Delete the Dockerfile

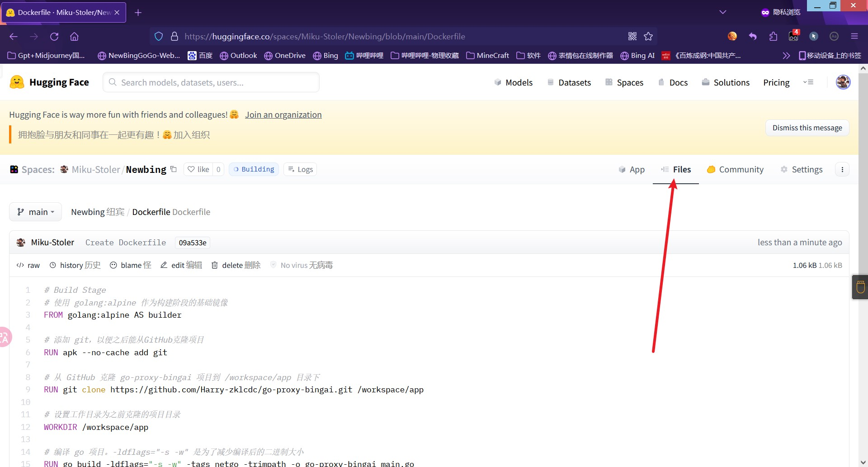236,265
